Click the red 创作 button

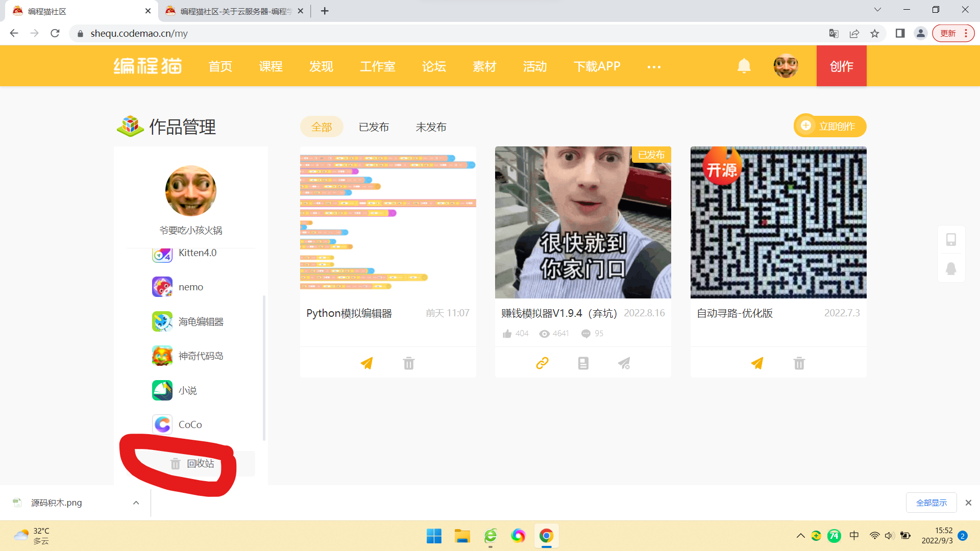click(x=842, y=66)
